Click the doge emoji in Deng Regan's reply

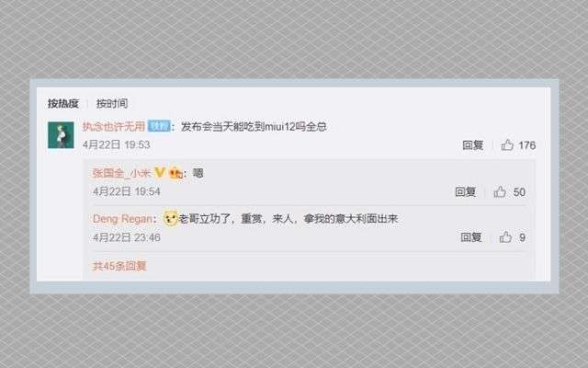click(171, 218)
